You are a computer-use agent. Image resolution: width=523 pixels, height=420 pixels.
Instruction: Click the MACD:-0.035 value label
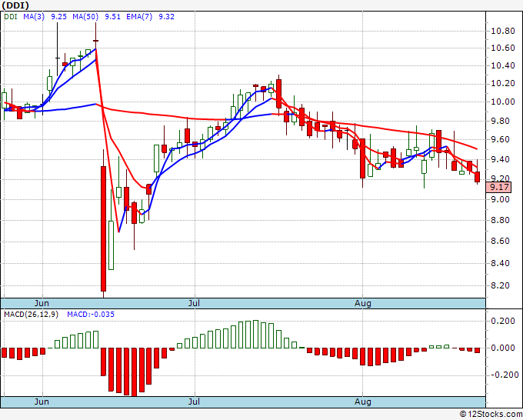pyautogui.click(x=91, y=315)
